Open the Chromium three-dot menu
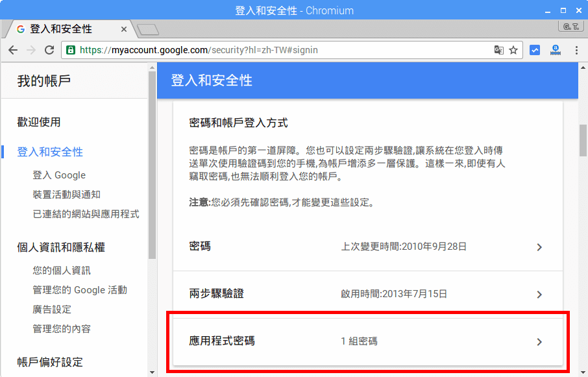Viewport: 588px width, 377px height. tap(577, 50)
